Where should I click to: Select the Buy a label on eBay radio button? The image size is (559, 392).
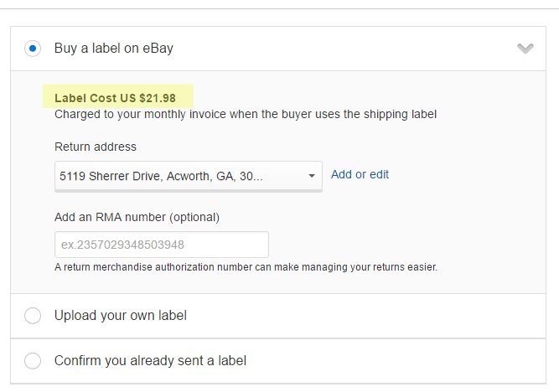click(x=33, y=49)
